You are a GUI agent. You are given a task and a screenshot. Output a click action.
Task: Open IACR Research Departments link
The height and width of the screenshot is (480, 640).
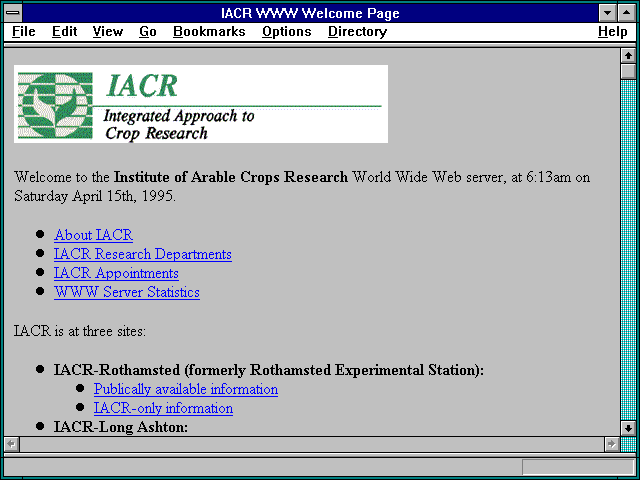(143, 254)
